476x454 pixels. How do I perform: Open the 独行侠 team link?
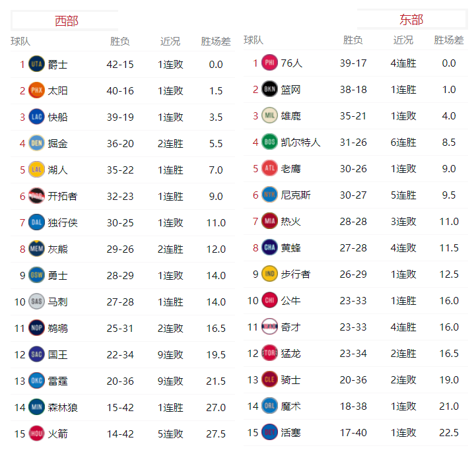pos(63,223)
